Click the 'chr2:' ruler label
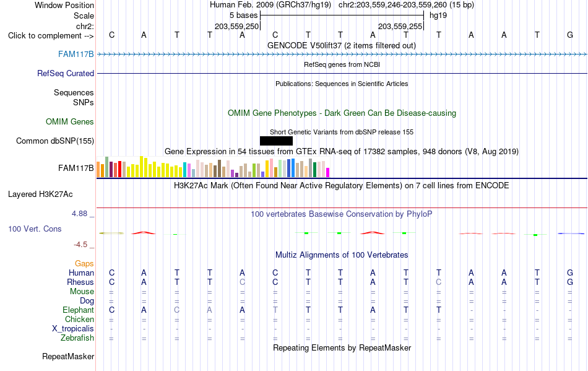The height and width of the screenshot is (371, 588). pos(85,26)
